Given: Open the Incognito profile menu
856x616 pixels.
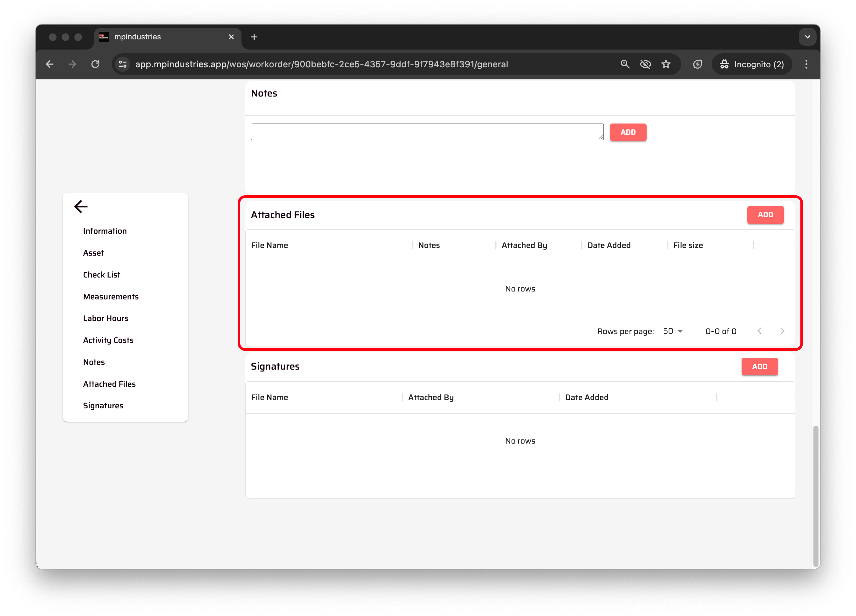Looking at the screenshot, I should pos(752,64).
